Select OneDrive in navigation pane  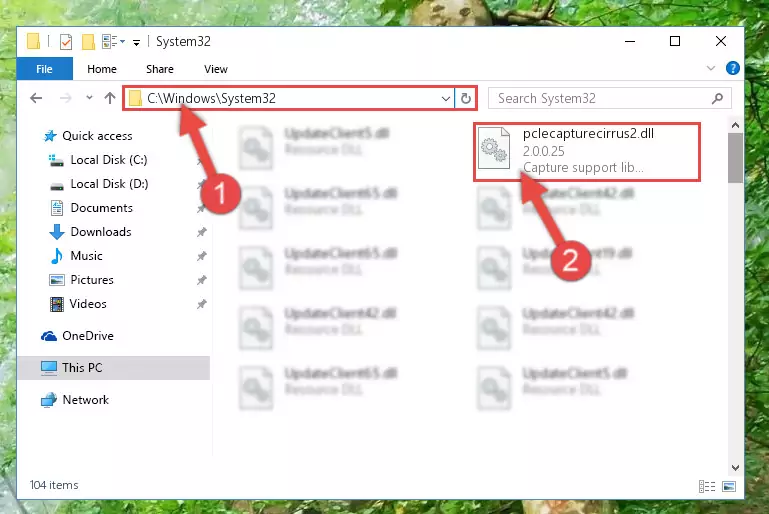point(88,336)
